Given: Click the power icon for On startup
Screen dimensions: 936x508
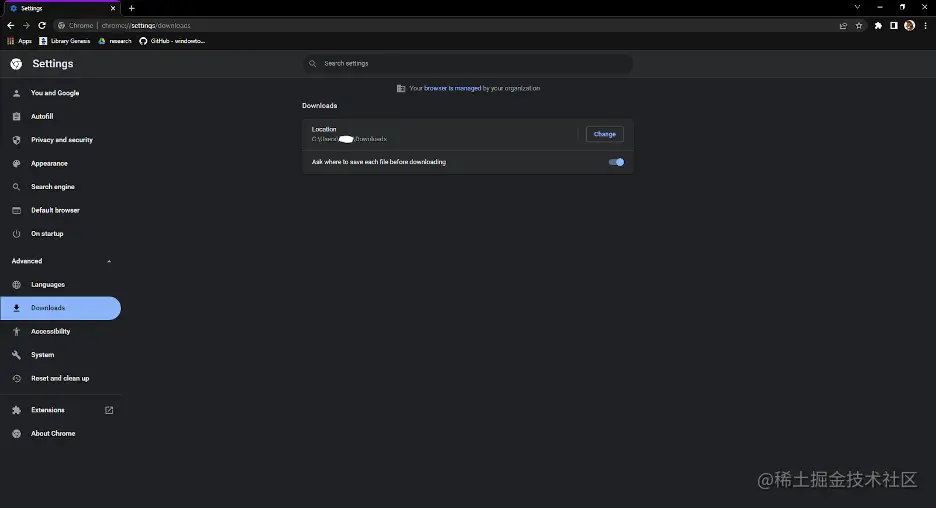Looking at the screenshot, I should click(17, 234).
